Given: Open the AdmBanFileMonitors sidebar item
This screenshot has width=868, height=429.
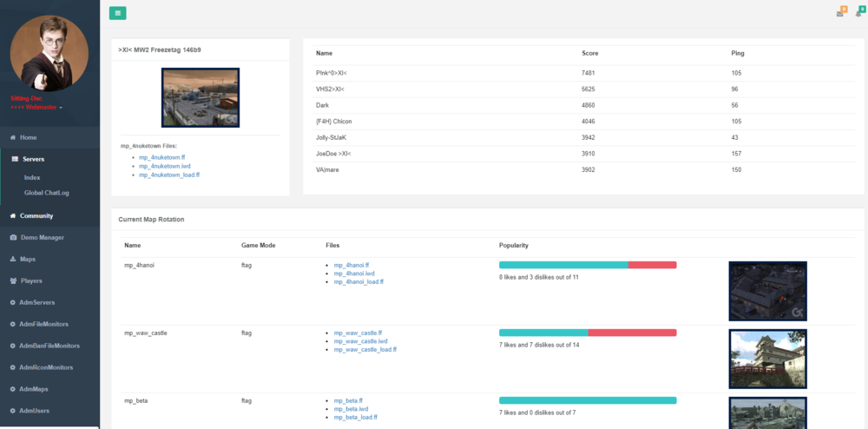Looking at the screenshot, I should click(x=49, y=346).
